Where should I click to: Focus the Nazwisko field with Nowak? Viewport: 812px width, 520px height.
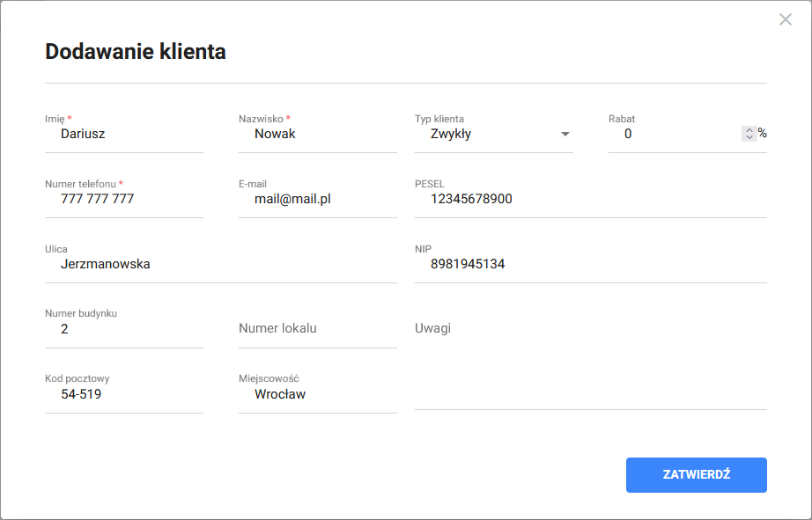click(x=317, y=135)
